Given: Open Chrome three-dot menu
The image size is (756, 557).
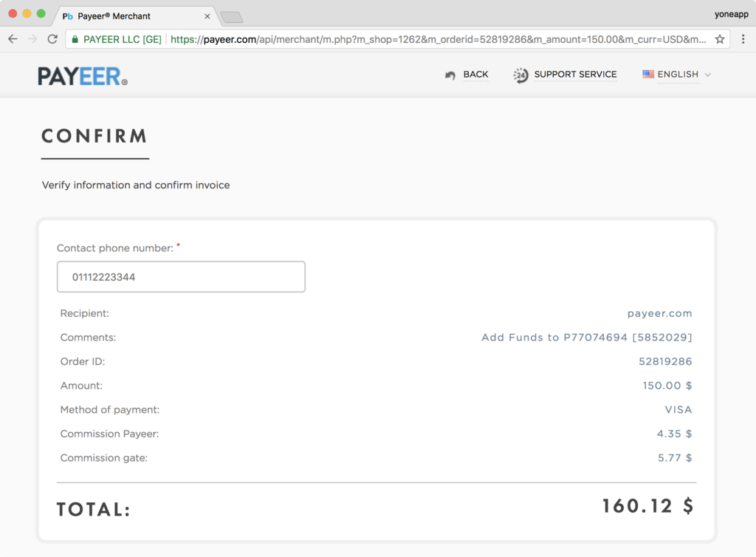Looking at the screenshot, I should (743, 39).
